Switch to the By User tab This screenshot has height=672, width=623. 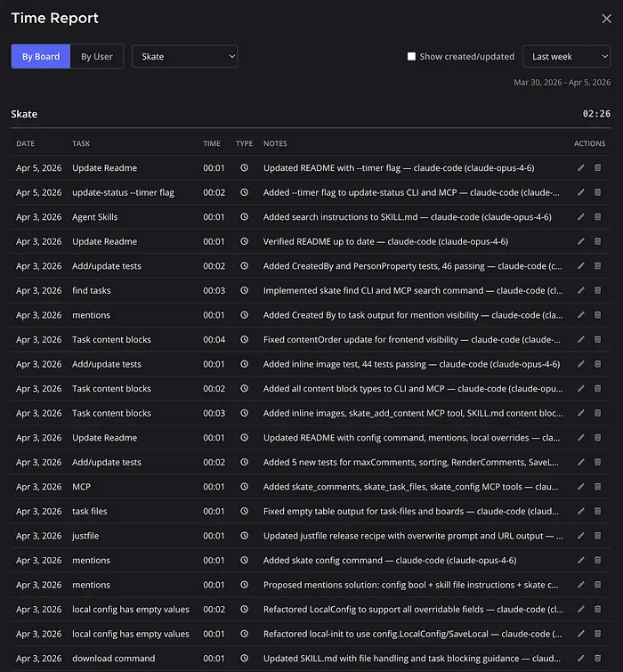pos(97,56)
